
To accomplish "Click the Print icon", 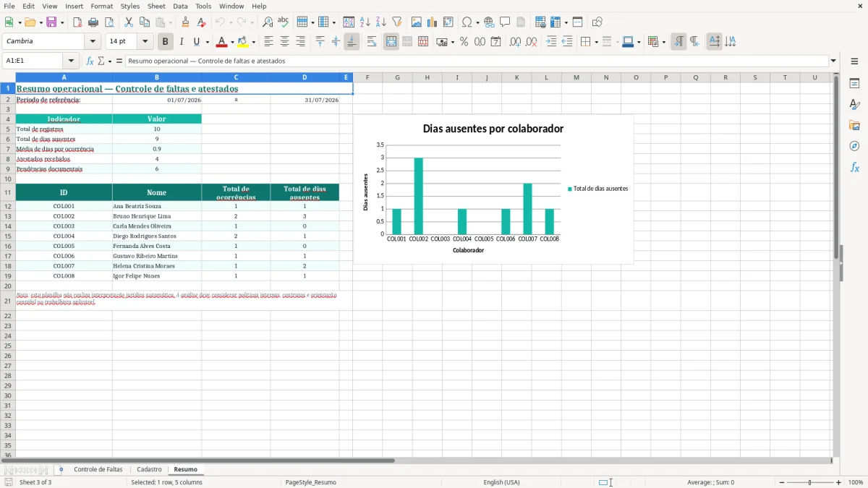I will point(93,22).
